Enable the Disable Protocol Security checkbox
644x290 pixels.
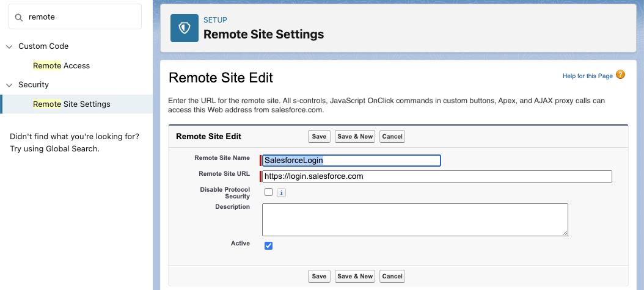pos(269,192)
